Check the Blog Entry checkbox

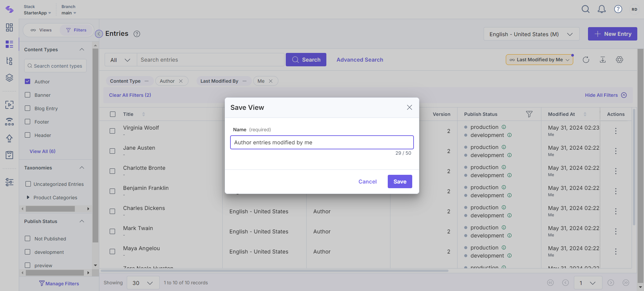click(x=28, y=108)
